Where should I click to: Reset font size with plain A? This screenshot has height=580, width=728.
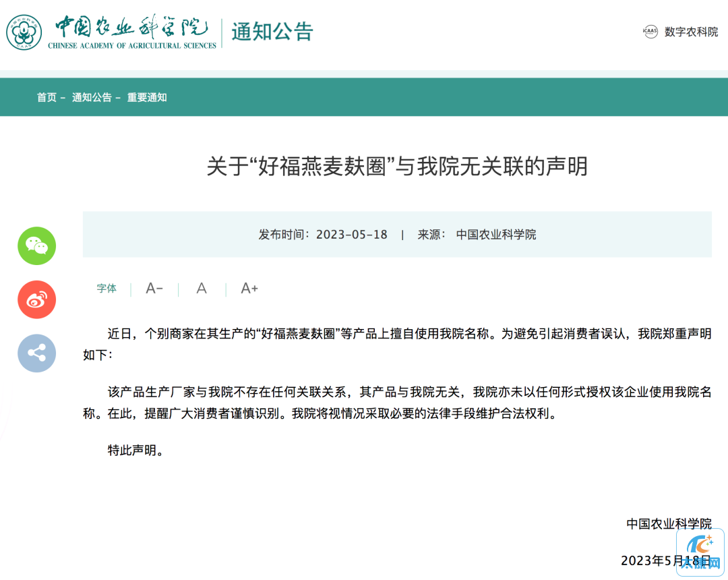coord(202,289)
